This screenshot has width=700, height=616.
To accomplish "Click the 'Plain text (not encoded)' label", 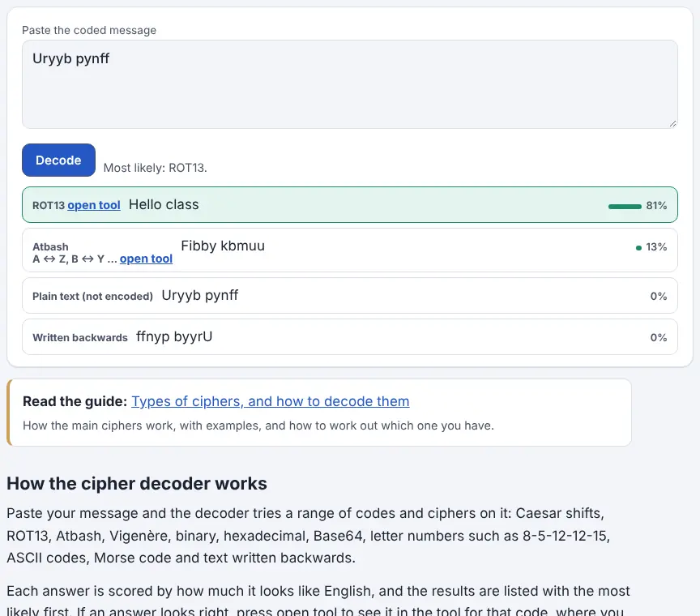I will click(92, 296).
